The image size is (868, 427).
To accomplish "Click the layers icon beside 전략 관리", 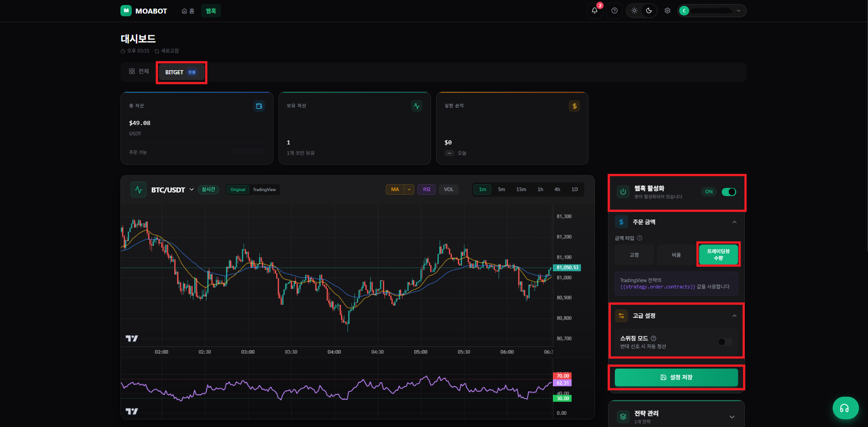I will point(623,417).
